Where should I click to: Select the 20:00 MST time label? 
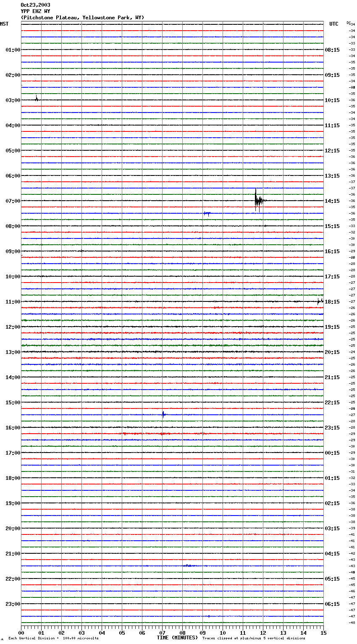click(13, 529)
